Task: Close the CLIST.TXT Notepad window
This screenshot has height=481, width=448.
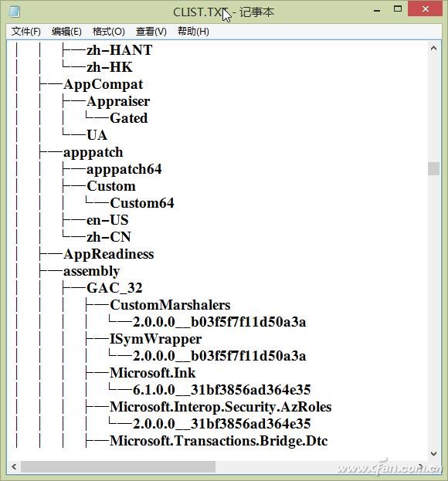Action: tap(425, 9)
